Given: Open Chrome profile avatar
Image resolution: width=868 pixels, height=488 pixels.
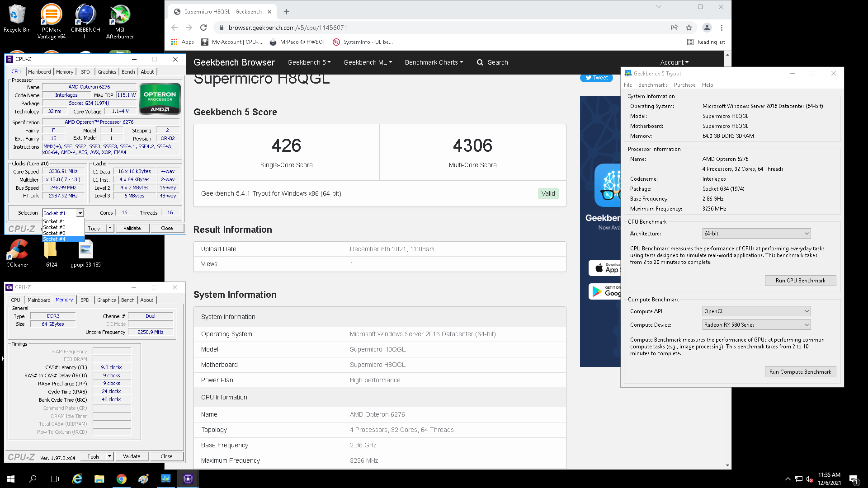Looking at the screenshot, I should tap(707, 28).
